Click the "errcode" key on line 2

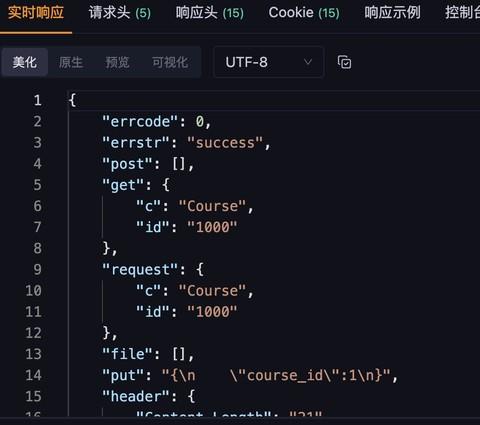click(140, 122)
